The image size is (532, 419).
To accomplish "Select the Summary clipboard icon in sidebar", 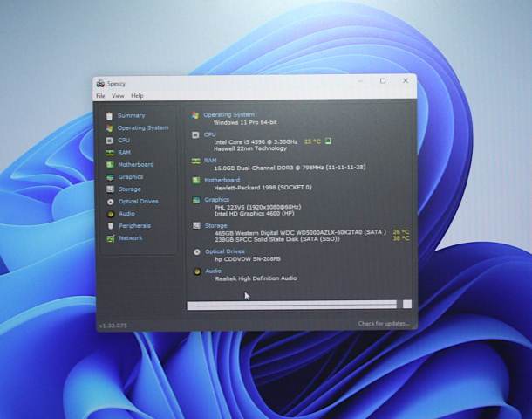I will coord(109,116).
